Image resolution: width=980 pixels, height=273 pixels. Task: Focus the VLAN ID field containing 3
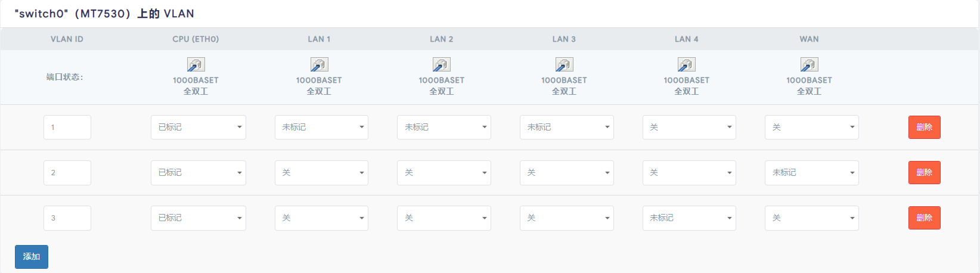point(67,218)
